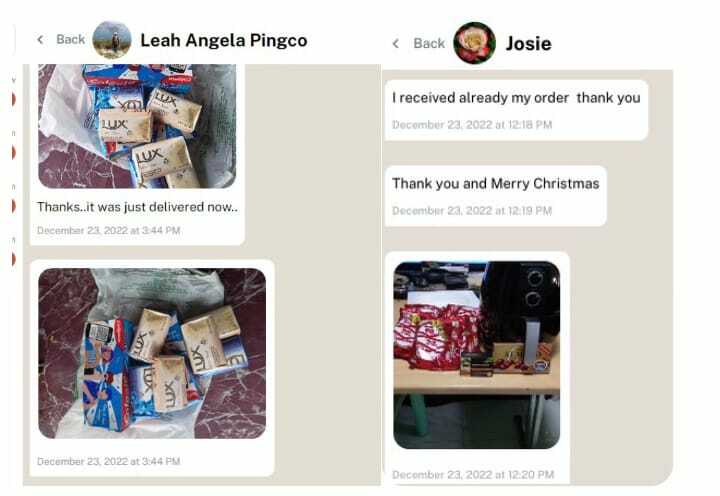Click timestamp December 23, 2022 at 12:20 PM
The height and width of the screenshot is (496, 720).
tap(473, 475)
